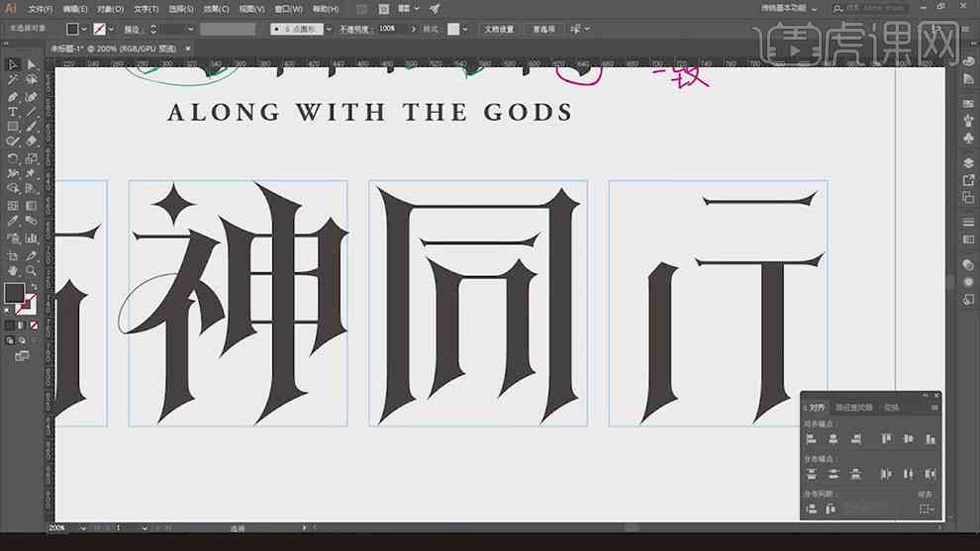Open artboard navigation dropdown in status bar
Image resolution: width=980 pixels, height=551 pixels.
pyautogui.click(x=145, y=528)
